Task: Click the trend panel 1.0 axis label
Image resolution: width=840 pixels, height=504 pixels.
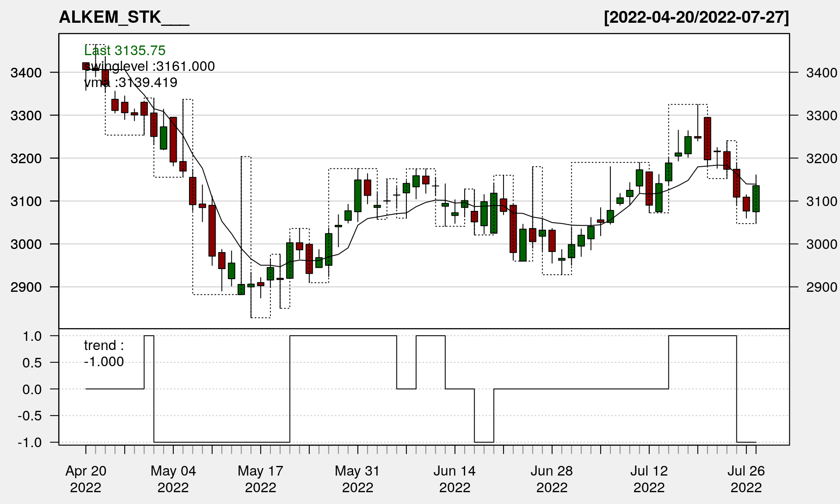Action: point(32,336)
